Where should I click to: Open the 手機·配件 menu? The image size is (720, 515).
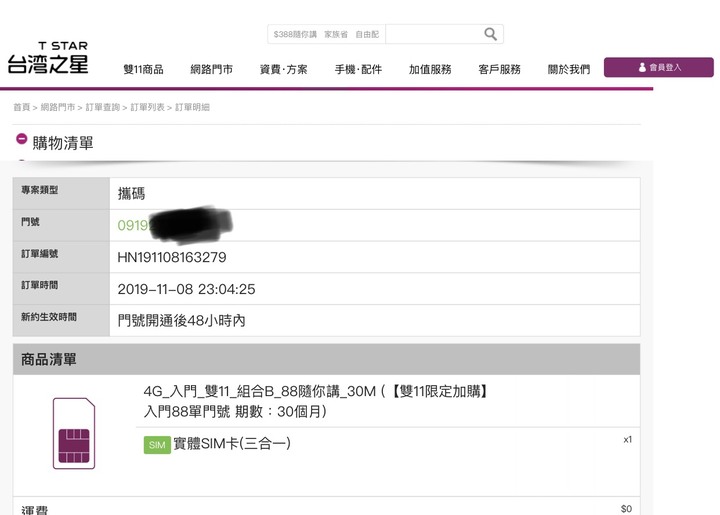coord(358,69)
